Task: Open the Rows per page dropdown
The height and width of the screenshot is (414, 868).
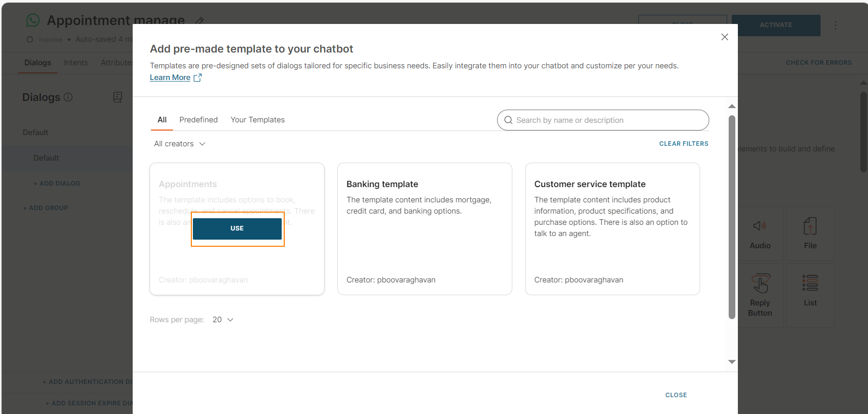Action: click(x=223, y=320)
